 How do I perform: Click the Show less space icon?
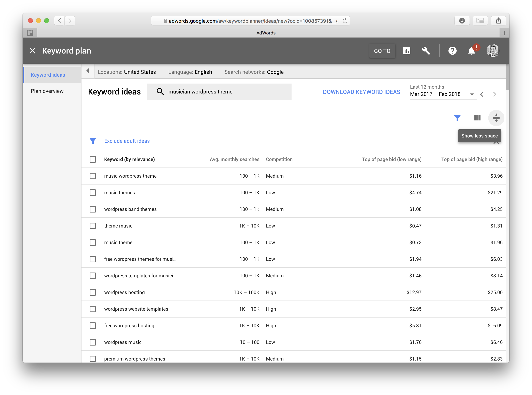click(x=496, y=118)
